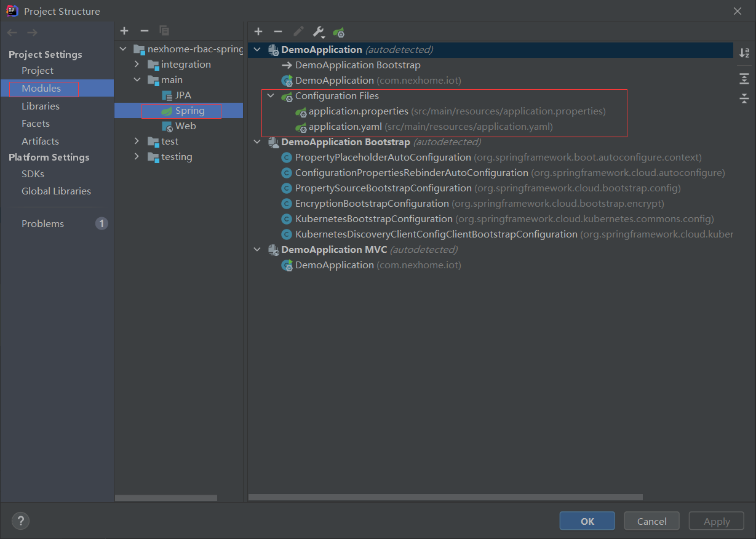756x539 pixels.
Task: Expand the test module
Action: pos(137,142)
